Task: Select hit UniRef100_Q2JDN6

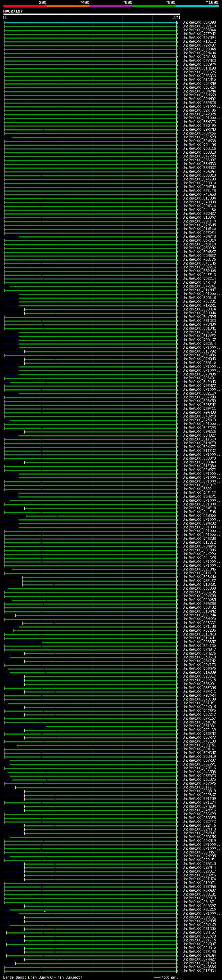Action: 199,569
